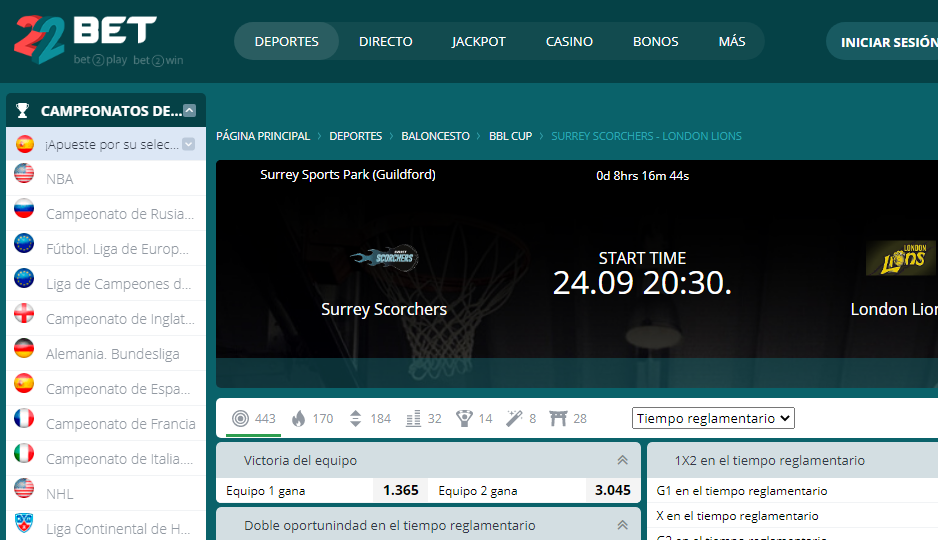Click the Germany flag icon

click(24, 348)
